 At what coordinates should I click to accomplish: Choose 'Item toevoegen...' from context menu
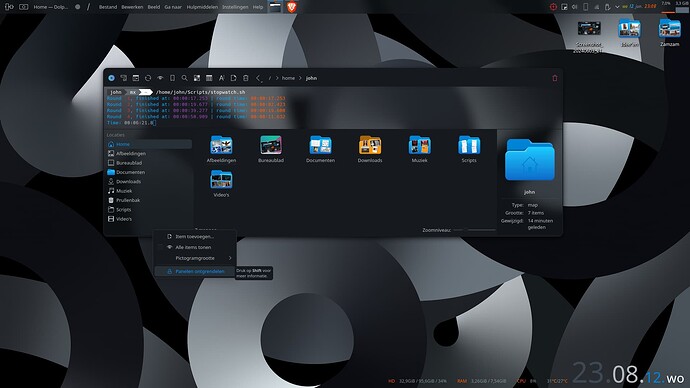[195, 236]
